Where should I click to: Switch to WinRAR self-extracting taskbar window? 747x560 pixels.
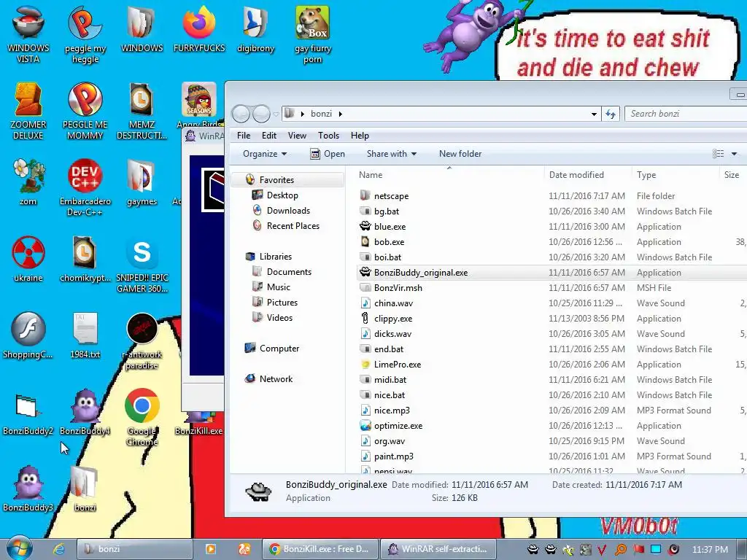pyautogui.click(x=438, y=549)
